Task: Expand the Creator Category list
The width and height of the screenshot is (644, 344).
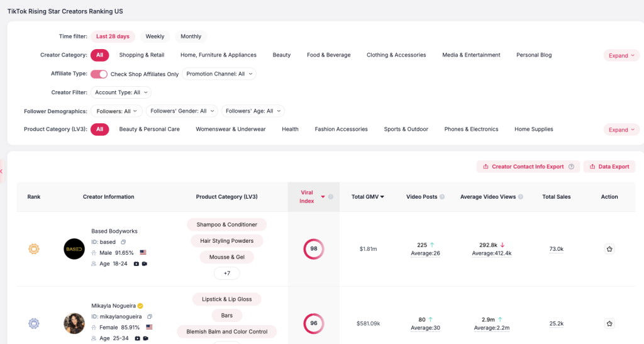Action: point(621,55)
